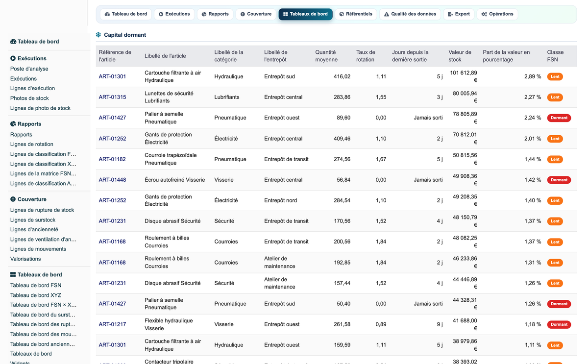This screenshot has height=364, width=588.
Task: Switch to the Rapports top tab
Action: coord(215,14)
